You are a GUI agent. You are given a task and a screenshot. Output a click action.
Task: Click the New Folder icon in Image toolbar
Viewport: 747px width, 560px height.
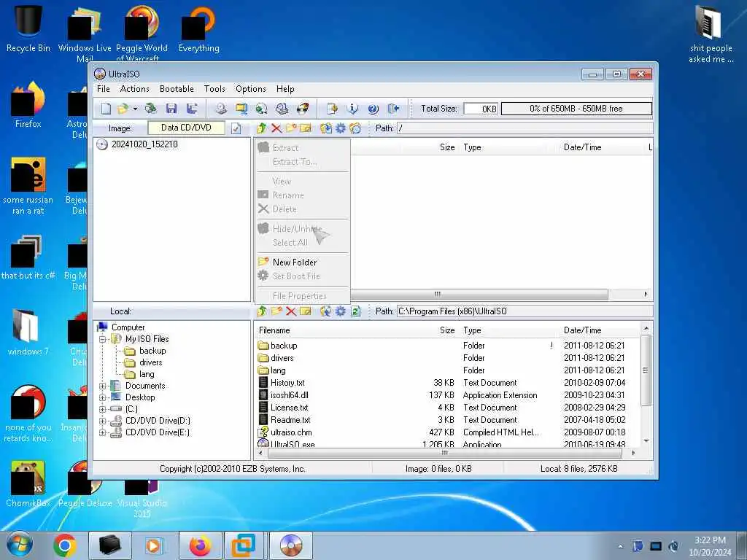click(291, 128)
